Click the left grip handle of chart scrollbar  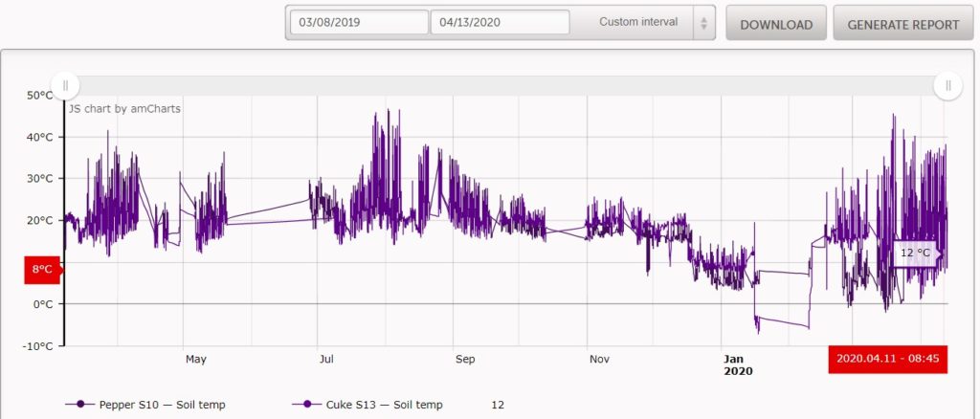pos(65,85)
